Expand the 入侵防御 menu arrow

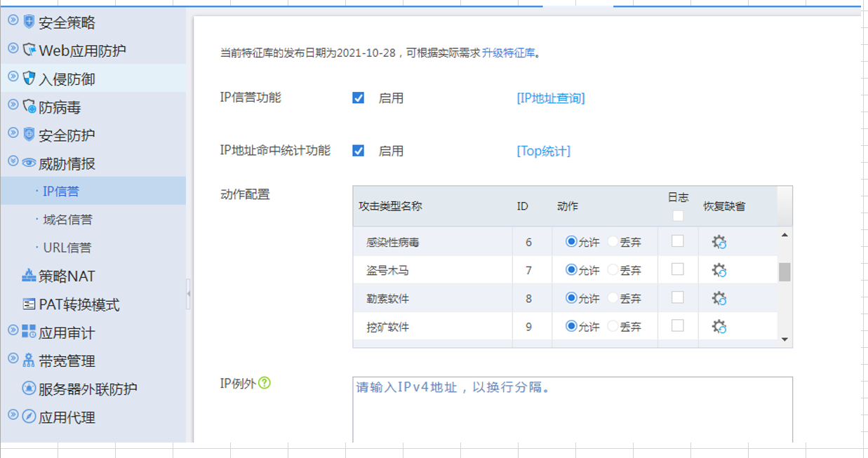click(x=13, y=76)
